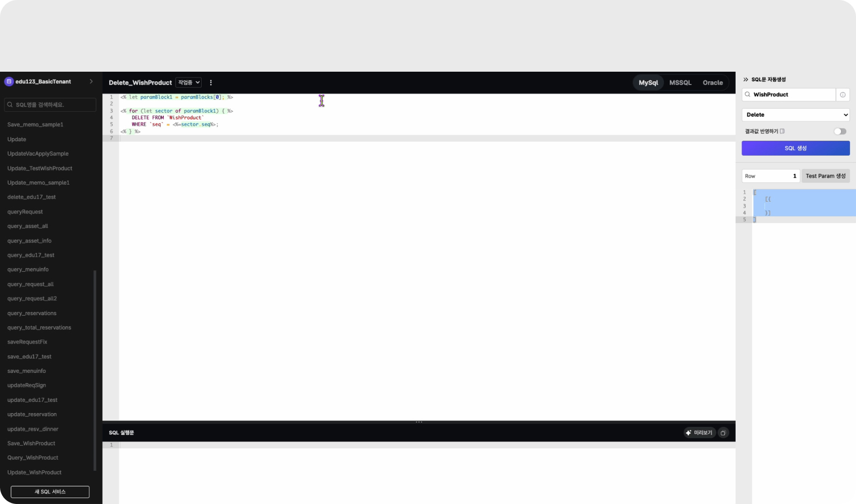
Task: Click the editor and result pane splitter handle
Action: click(x=419, y=422)
